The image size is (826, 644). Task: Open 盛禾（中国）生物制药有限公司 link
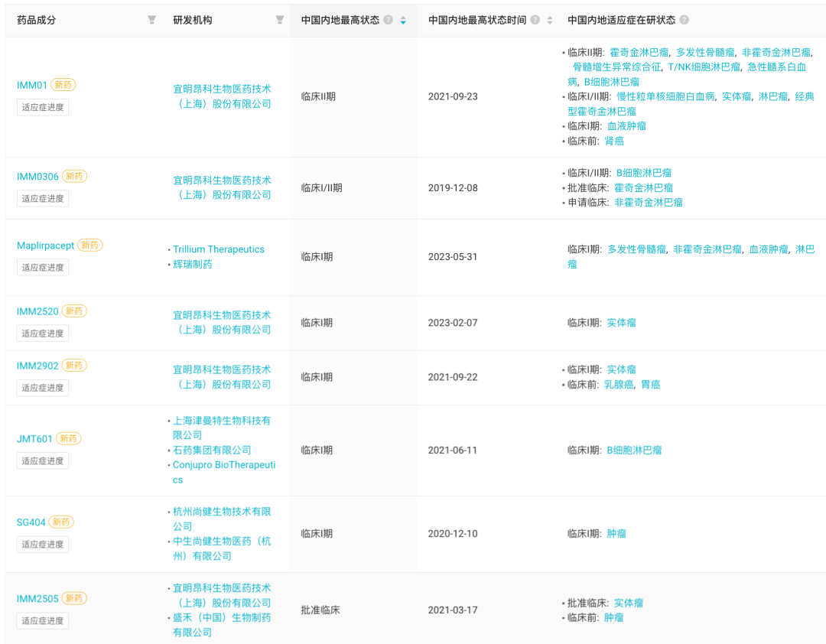(222, 625)
